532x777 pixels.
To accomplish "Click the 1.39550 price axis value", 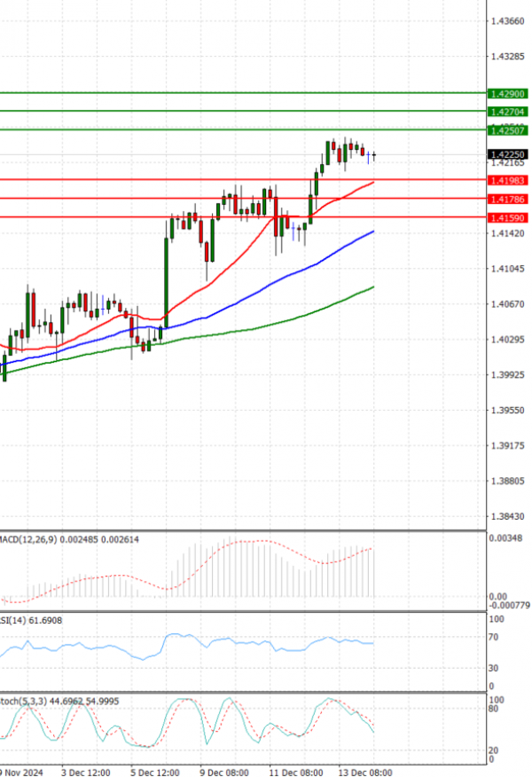I will 508,411.
